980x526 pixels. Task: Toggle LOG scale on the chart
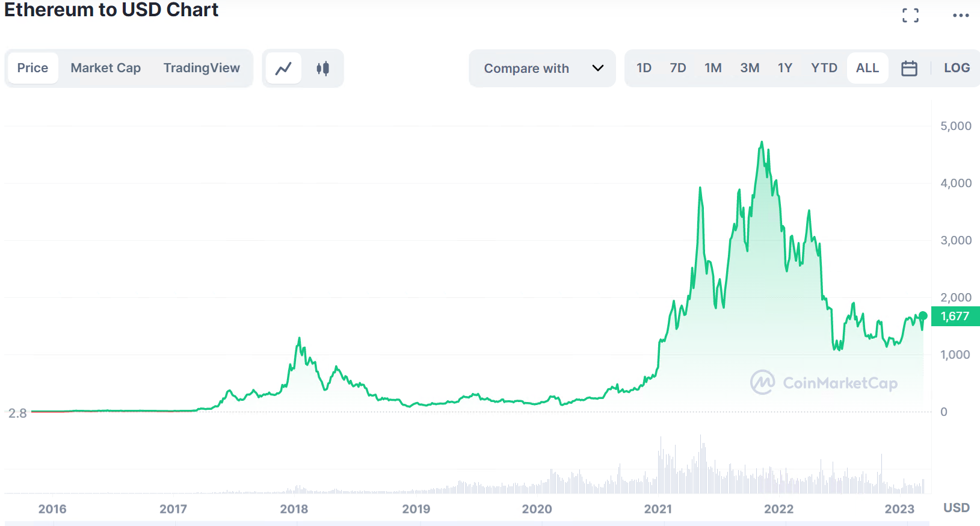[957, 68]
